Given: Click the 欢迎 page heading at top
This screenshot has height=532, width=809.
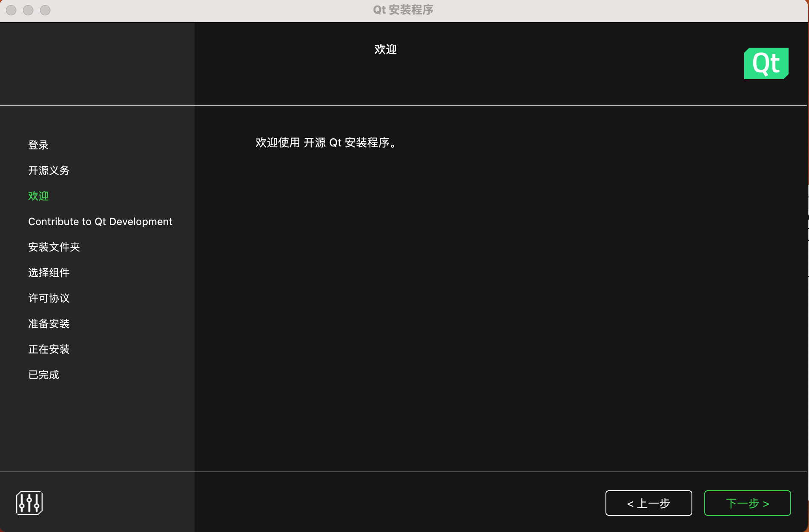Looking at the screenshot, I should [x=385, y=49].
